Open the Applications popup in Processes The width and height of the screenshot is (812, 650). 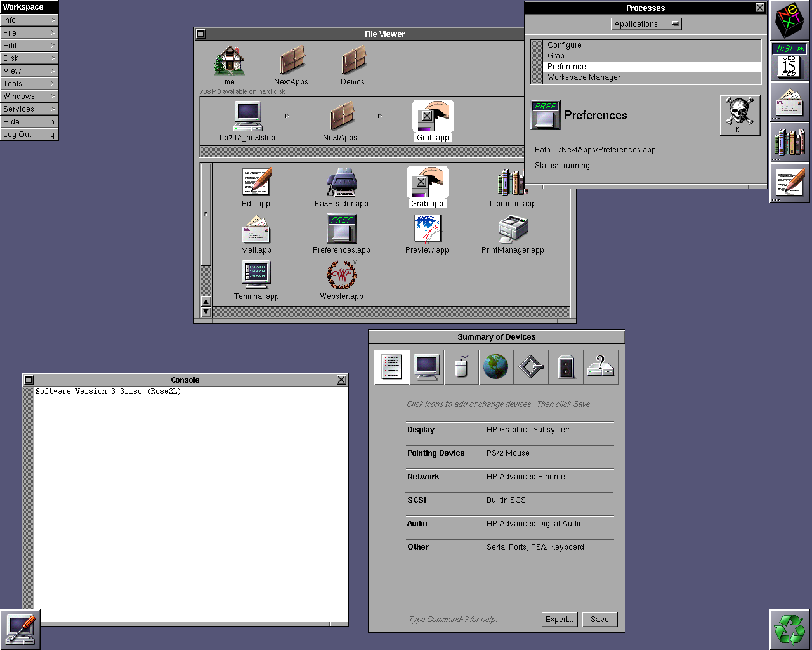(646, 24)
